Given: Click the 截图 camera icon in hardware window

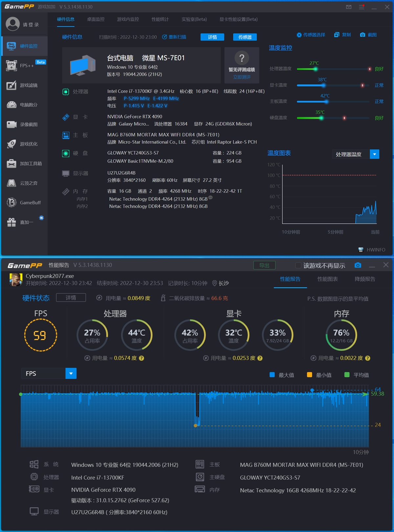Looking at the screenshot, I should click(362, 35).
